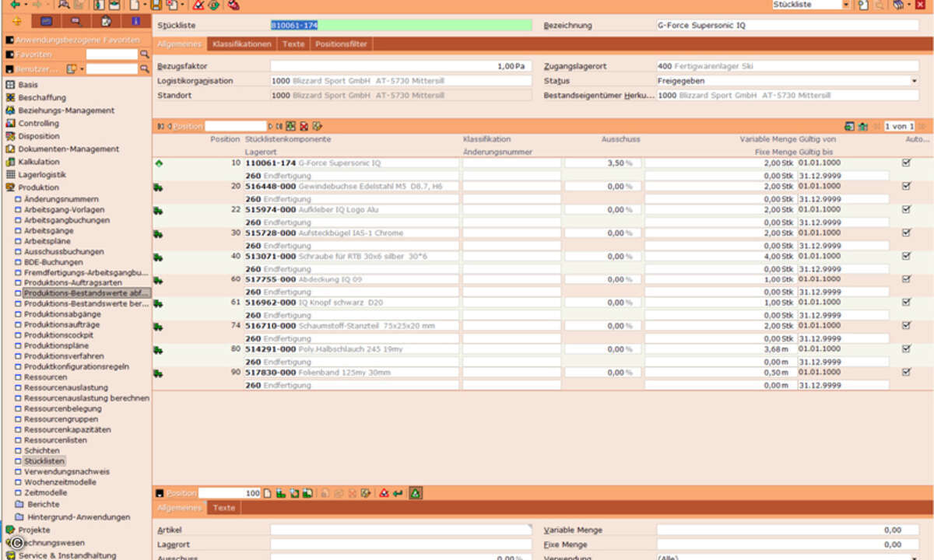Open the Stückliste dropdown in top right
This screenshot has height=560, width=934.
click(846, 5)
